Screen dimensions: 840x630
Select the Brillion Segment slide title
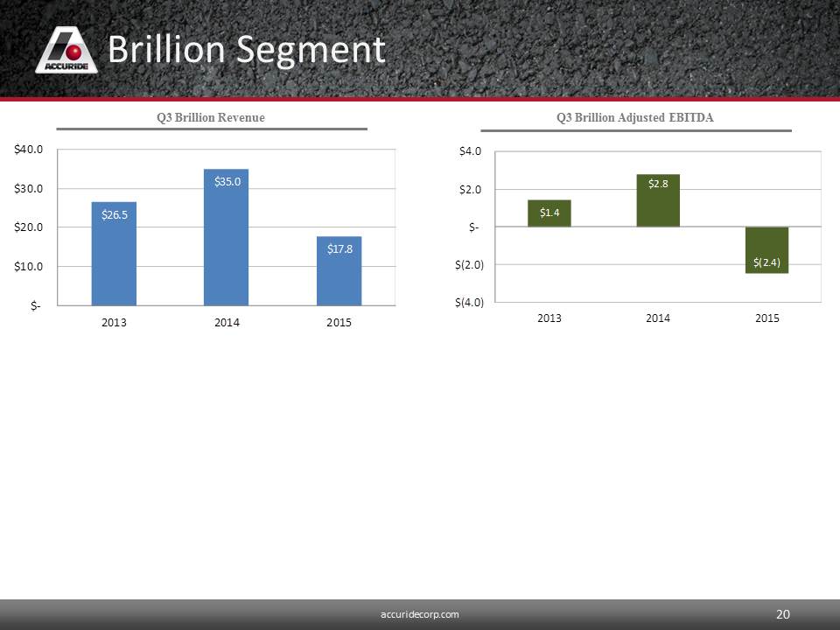click(x=247, y=50)
